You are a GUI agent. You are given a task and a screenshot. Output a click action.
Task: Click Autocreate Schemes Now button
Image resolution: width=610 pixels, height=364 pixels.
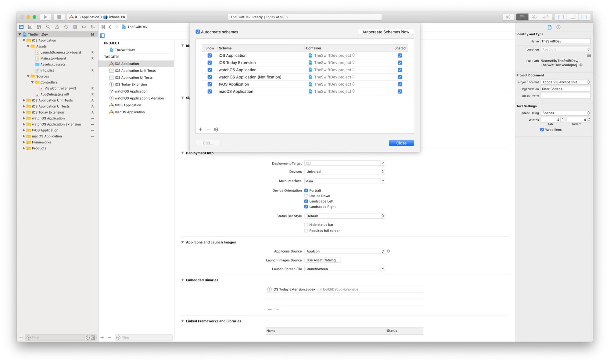click(386, 32)
